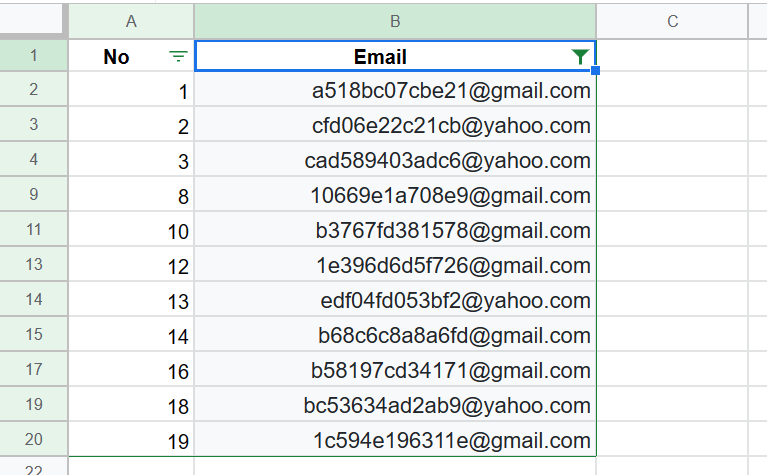Screen dimensions: 767x475
Task: Select cell with cad589403adc6@yahoo.com
Action: 395,159
